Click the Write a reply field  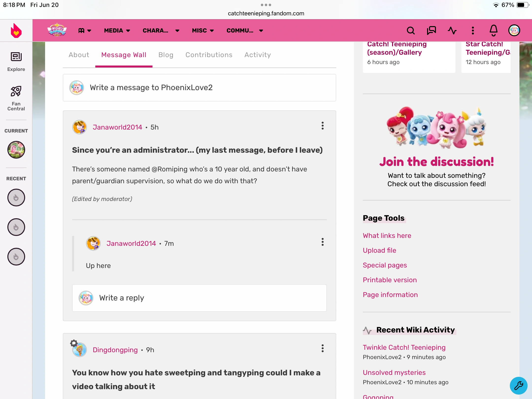(199, 298)
